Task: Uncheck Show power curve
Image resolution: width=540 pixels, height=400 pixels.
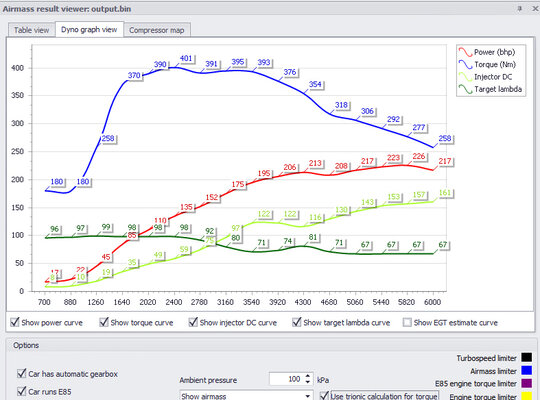Action: coord(14,322)
